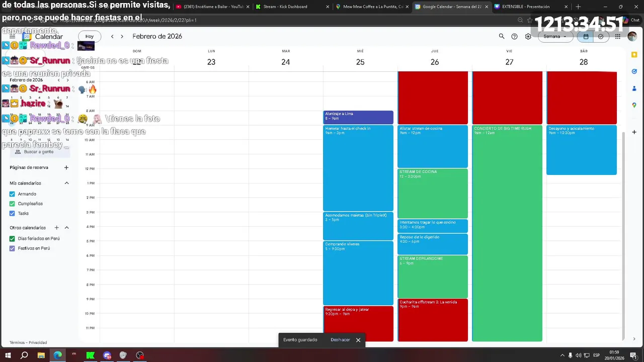
Task: Toggle the Cumpleaños calendar checkbox
Action: pos(12,204)
